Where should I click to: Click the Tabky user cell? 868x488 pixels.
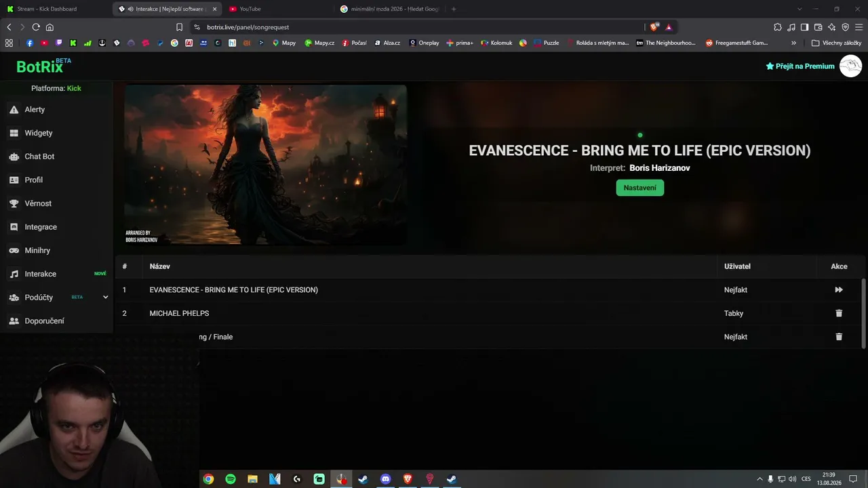(734, 313)
